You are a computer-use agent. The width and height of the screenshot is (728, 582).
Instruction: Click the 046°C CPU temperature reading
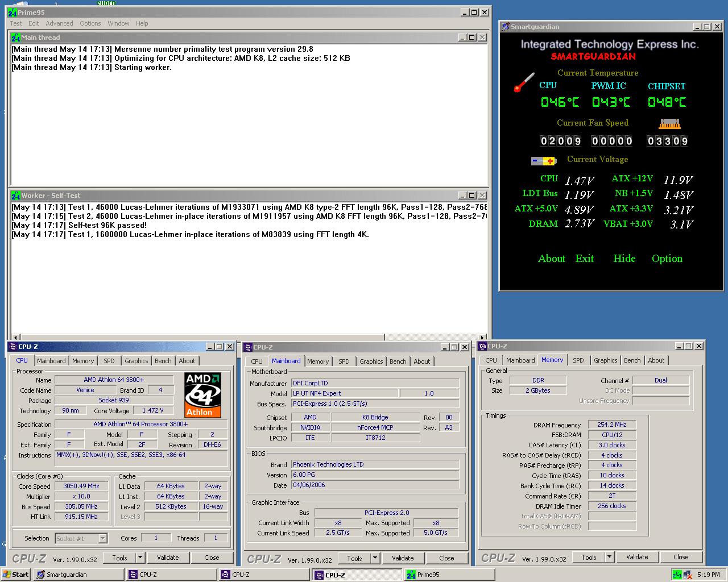(x=560, y=102)
